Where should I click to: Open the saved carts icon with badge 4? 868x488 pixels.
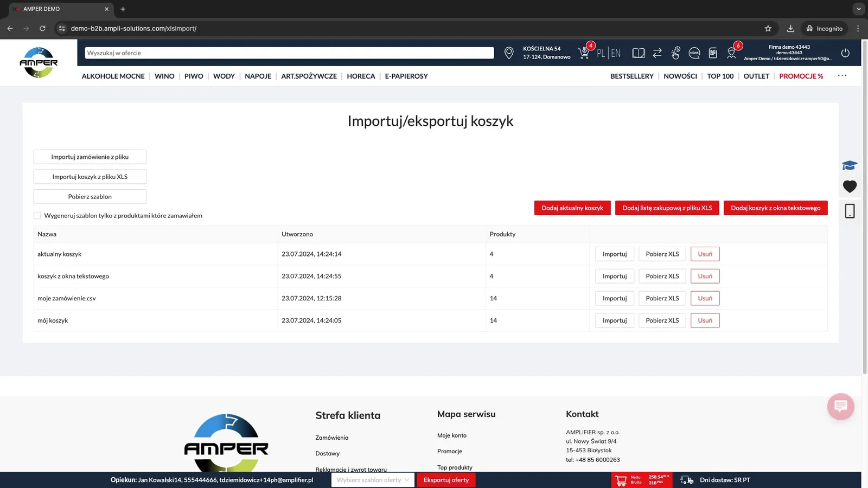pos(585,52)
